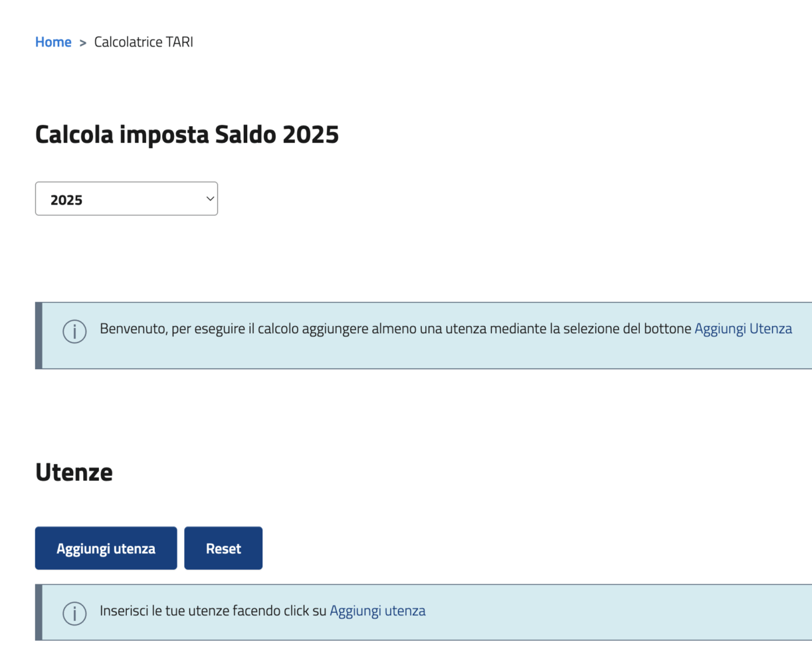Click the 'Calcola imposta Saldo 2025' heading
The image size is (812, 664).
(187, 134)
